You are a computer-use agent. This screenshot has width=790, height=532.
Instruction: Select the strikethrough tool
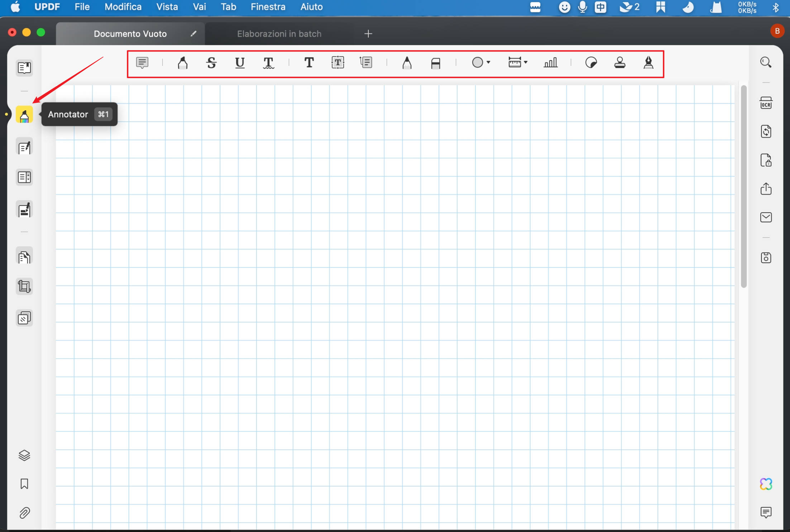211,63
